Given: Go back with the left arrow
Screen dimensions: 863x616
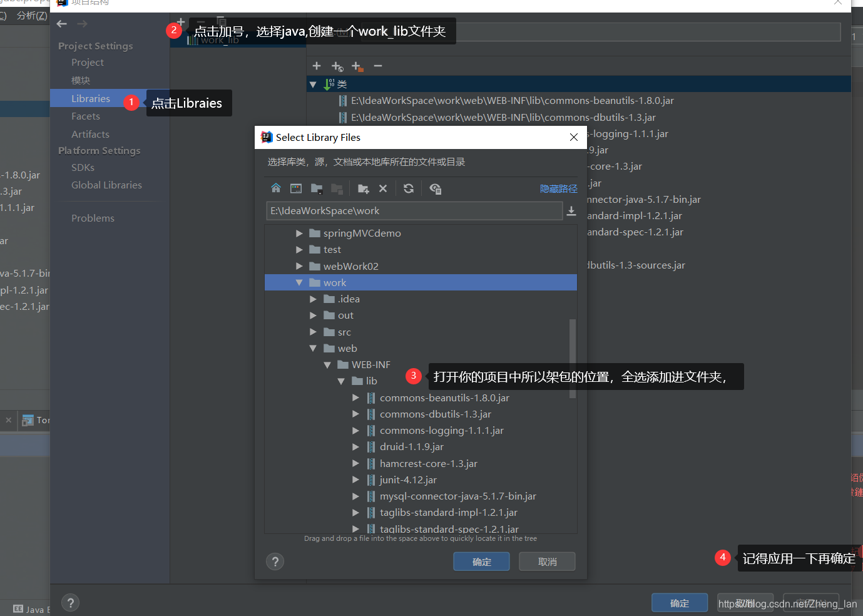Looking at the screenshot, I should [61, 24].
